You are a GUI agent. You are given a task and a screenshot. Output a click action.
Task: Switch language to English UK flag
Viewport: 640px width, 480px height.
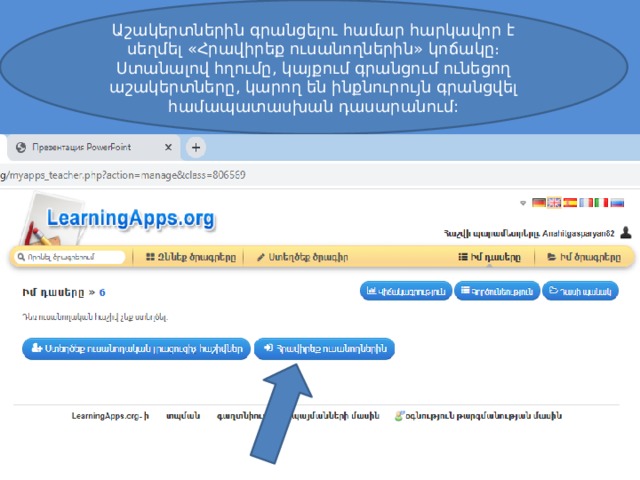[x=554, y=202]
